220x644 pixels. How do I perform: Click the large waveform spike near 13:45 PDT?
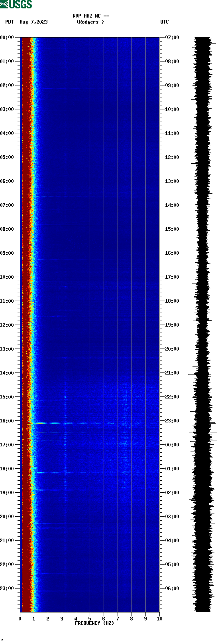pos(203,366)
